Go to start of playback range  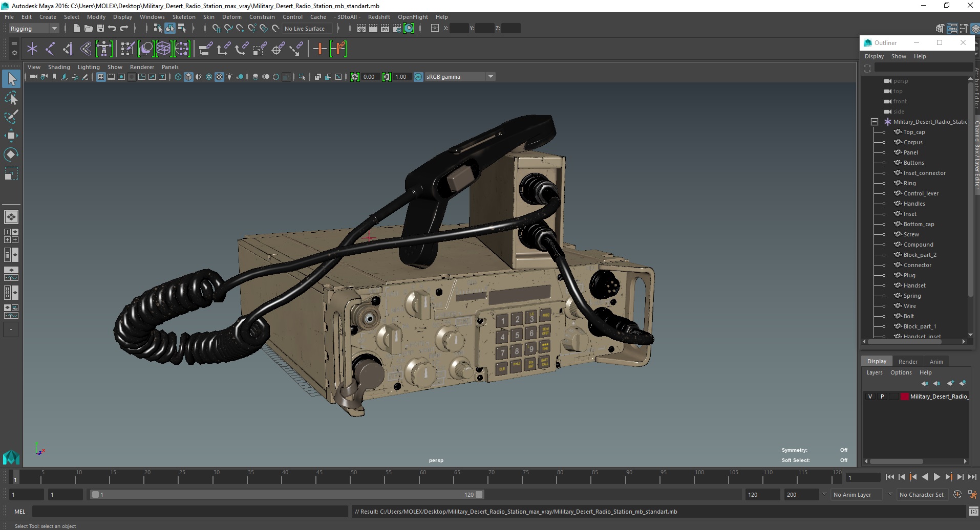click(889, 477)
